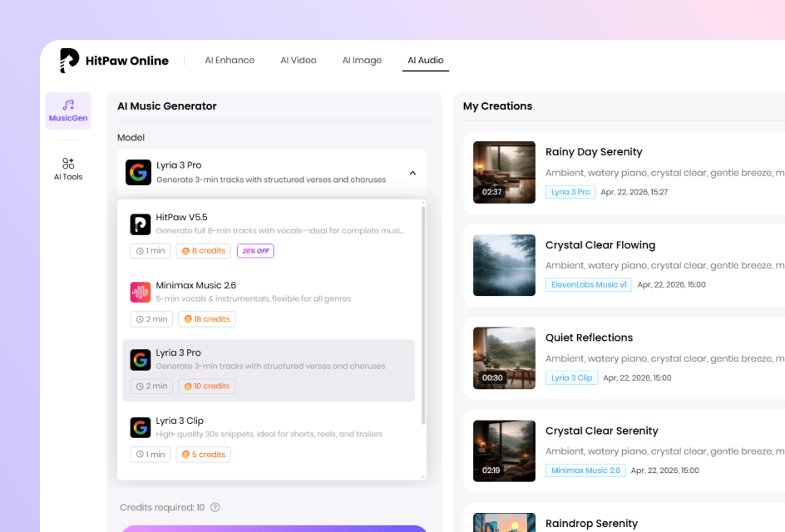The width and height of the screenshot is (785, 532).
Task: Go to the AI Image tab
Action: point(362,61)
